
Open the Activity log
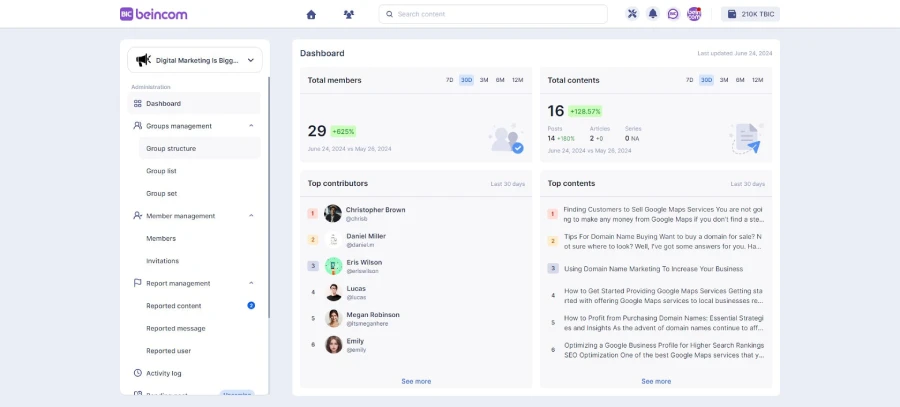(x=164, y=373)
